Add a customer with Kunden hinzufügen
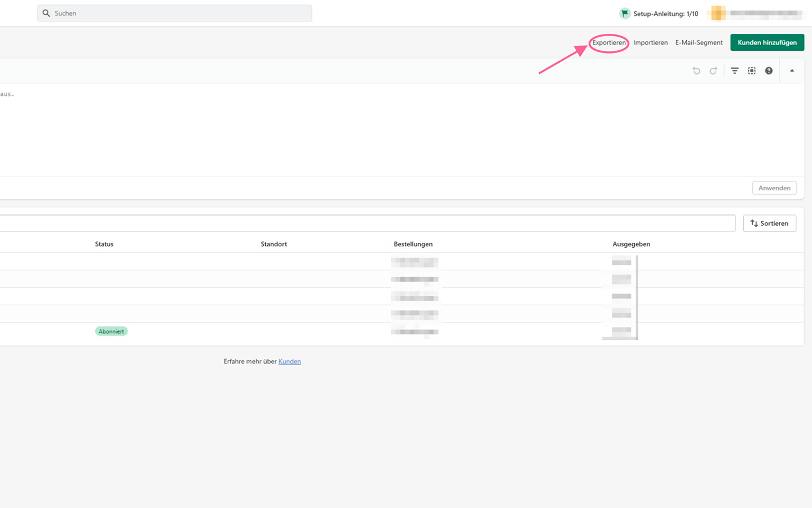Viewport: 812px width, 508px height. pyautogui.click(x=767, y=42)
